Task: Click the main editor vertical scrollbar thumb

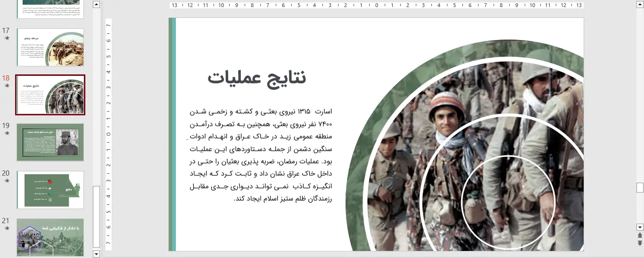Action: [640, 187]
